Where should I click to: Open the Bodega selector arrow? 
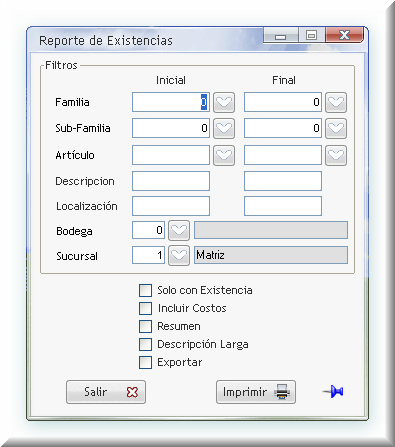pyautogui.click(x=179, y=230)
